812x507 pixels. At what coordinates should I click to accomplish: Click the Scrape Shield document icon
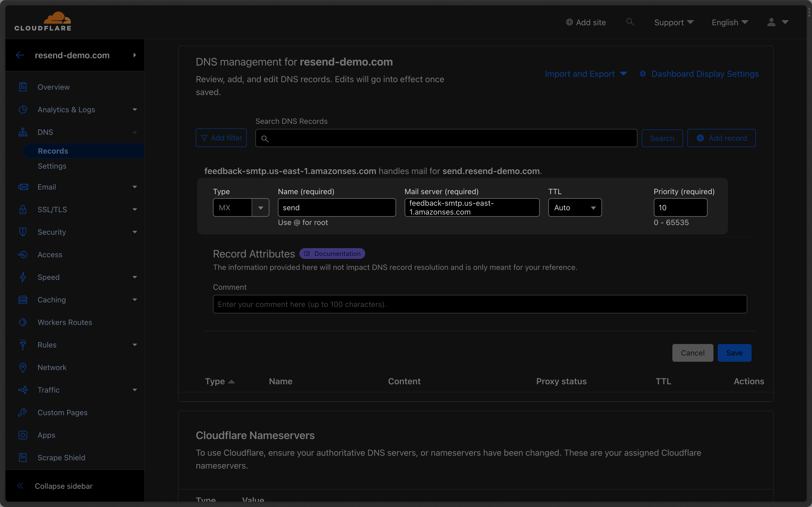coord(23,457)
